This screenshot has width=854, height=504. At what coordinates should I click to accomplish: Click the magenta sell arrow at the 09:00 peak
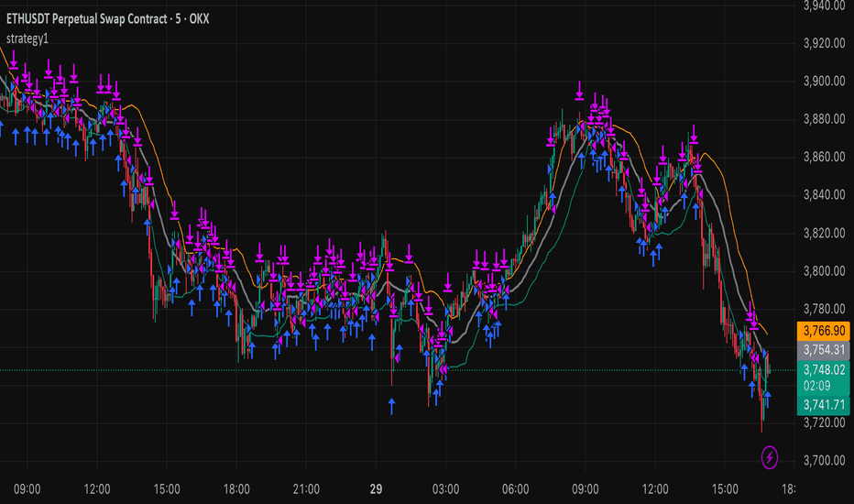tap(579, 91)
